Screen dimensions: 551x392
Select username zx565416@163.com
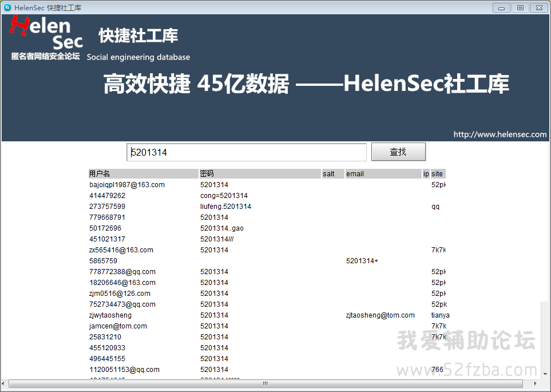pyautogui.click(x=121, y=250)
